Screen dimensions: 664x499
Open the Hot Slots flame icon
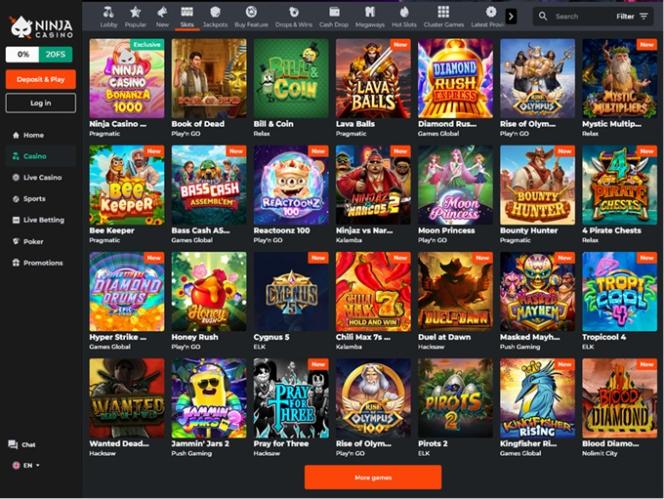[404, 12]
